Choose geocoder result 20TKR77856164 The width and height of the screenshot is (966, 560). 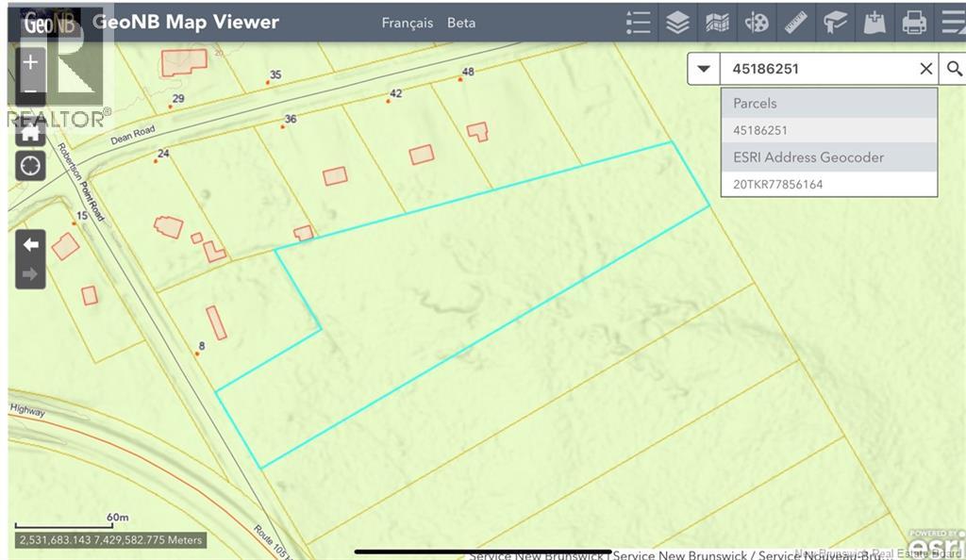click(778, 184)
